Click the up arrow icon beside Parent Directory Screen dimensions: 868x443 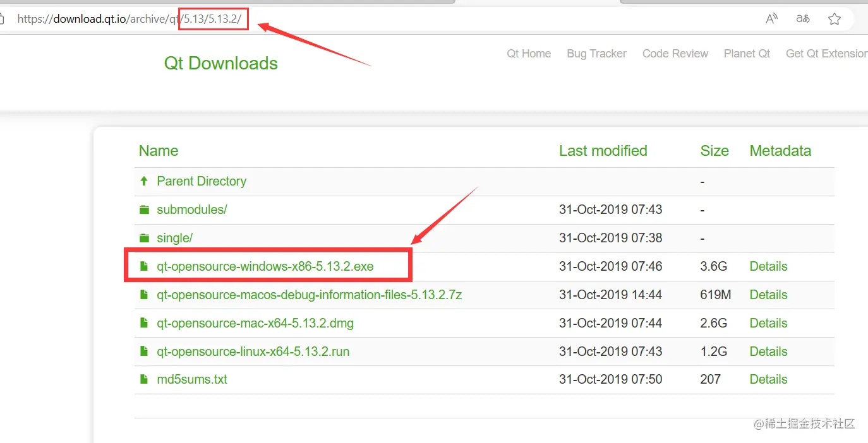point(144,181)
